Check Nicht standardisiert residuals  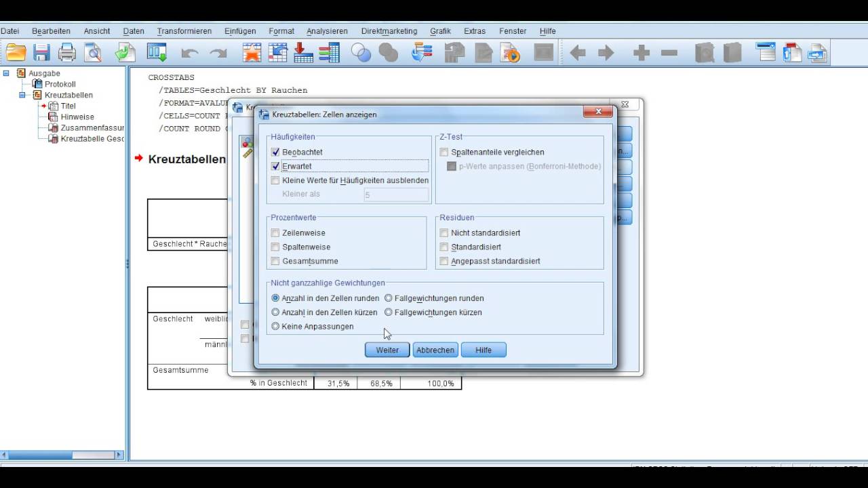click(444, 233)
